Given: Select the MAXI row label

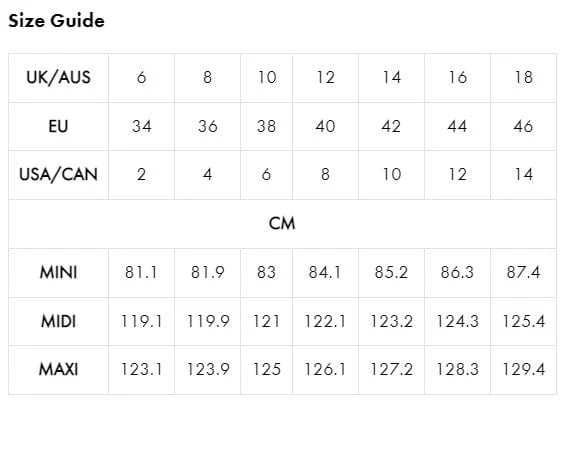Looking at the screenshot, I should [58, 370].
